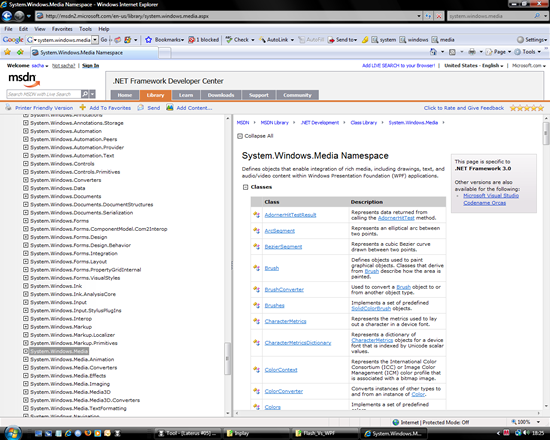
Task: Click the Send envelope icon
Action: [x=141, y=108]
